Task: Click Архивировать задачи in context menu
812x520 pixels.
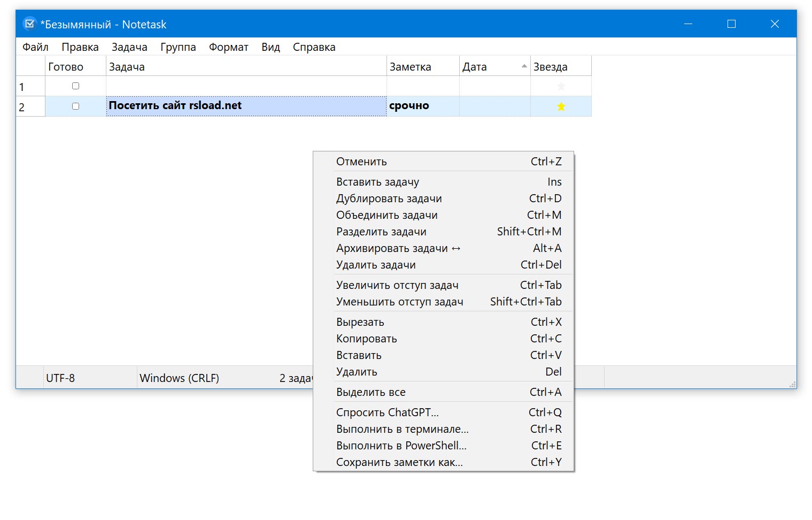Action: point(392,248)
